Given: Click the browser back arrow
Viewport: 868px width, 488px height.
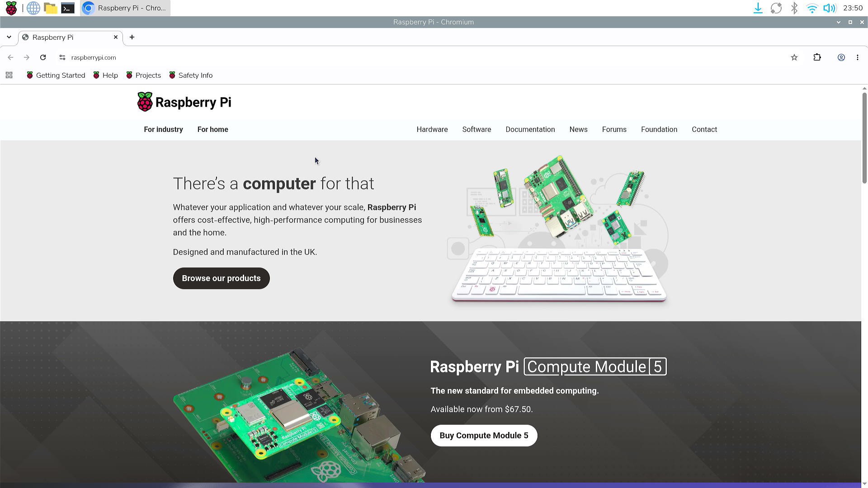Looking at the screenshot, I should (10, 57).
